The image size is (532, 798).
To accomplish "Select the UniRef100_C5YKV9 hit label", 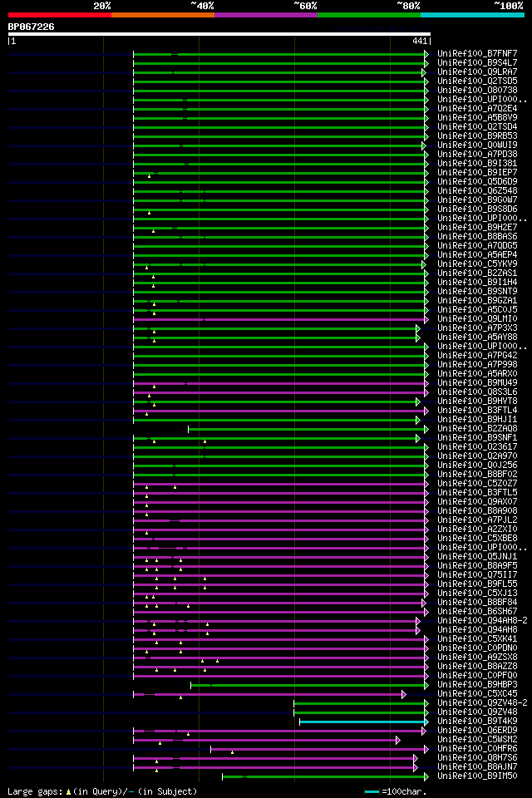I will pos(477,264).
